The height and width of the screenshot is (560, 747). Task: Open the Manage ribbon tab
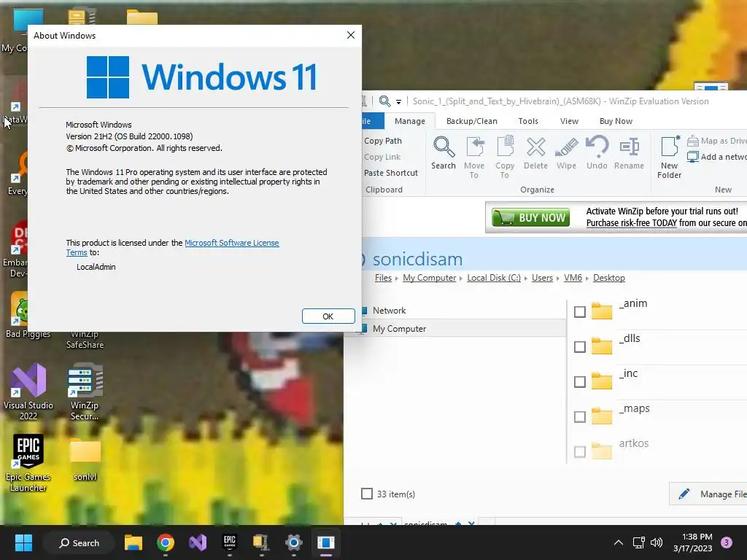[410, 121]
